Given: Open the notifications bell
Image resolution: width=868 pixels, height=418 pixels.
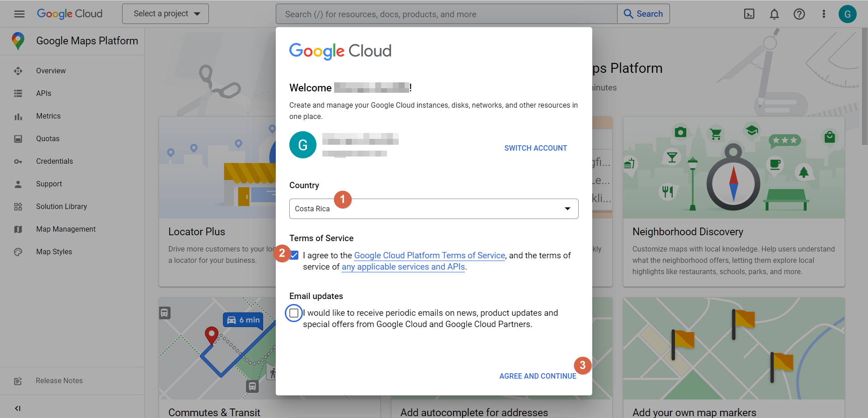Looking at the screenshot, I should pos(774,14).
